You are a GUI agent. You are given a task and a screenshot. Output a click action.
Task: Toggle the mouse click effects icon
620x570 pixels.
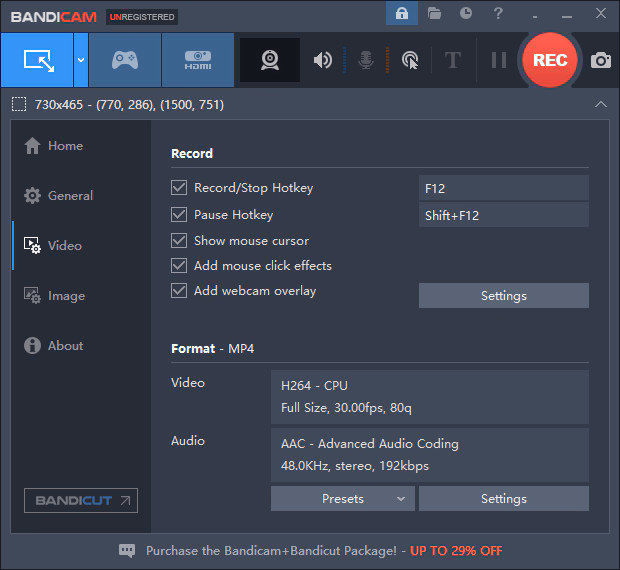pos(410,60)
